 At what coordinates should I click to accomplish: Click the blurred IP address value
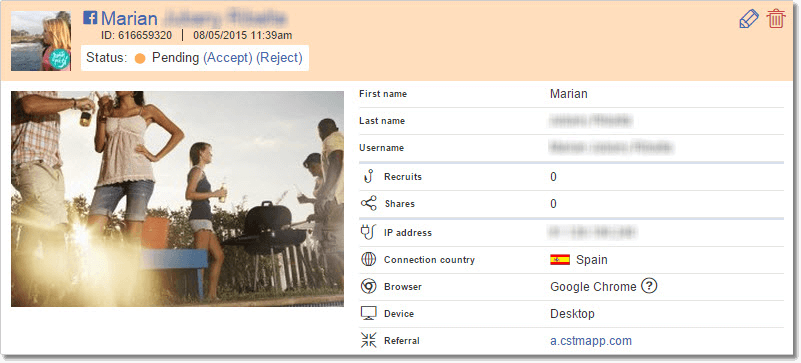click(592, 232)
